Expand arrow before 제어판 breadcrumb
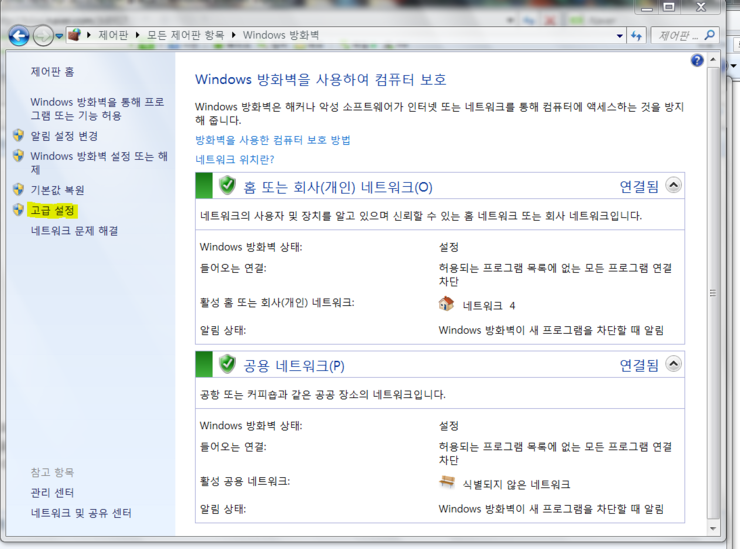 [x=89, y=35]
